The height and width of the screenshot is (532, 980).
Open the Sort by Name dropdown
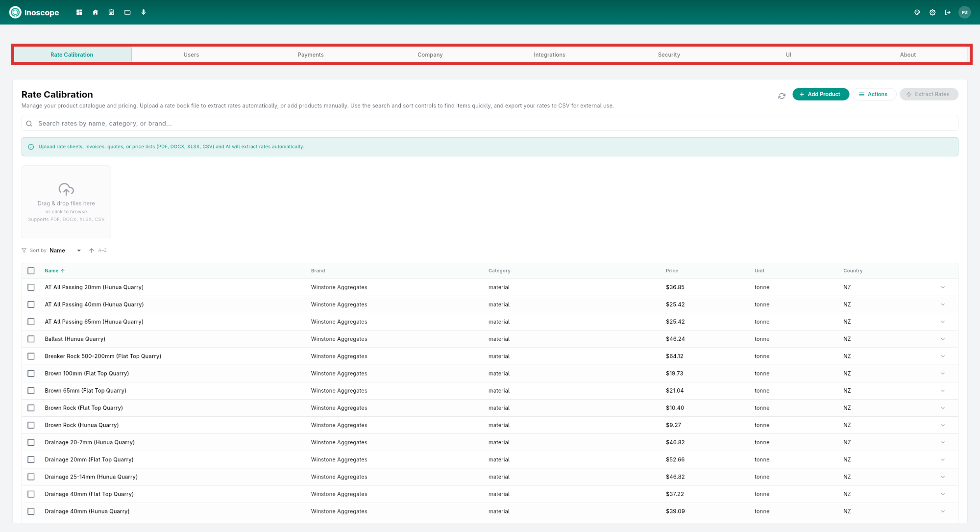pyautogui.click(x=65, y=250)
